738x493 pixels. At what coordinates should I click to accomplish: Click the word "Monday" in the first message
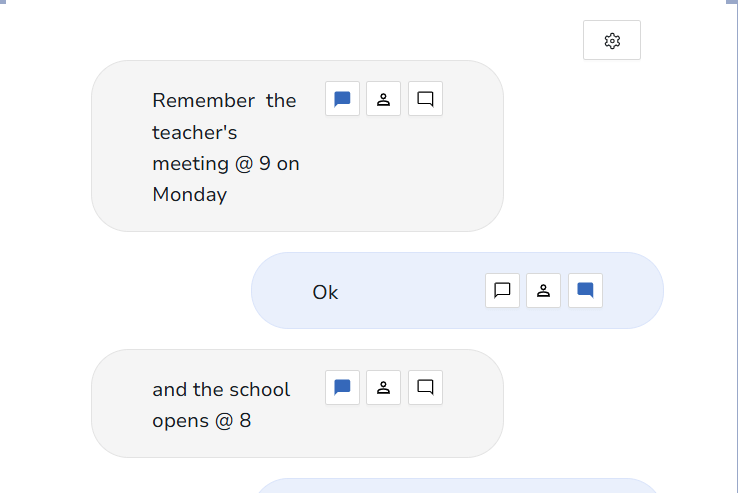[189, 195]
